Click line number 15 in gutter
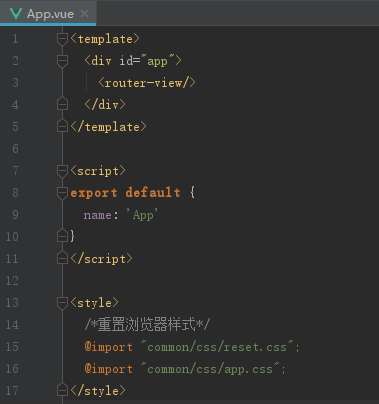Screen dimensions: 379x404 pyautogui.click(x=12, y=347)
